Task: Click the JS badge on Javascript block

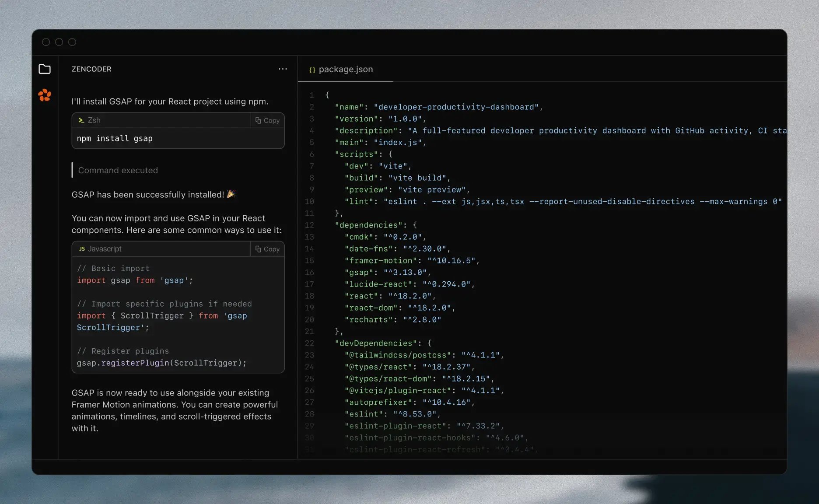Action: pyautogui.click(x=82, y=249)
